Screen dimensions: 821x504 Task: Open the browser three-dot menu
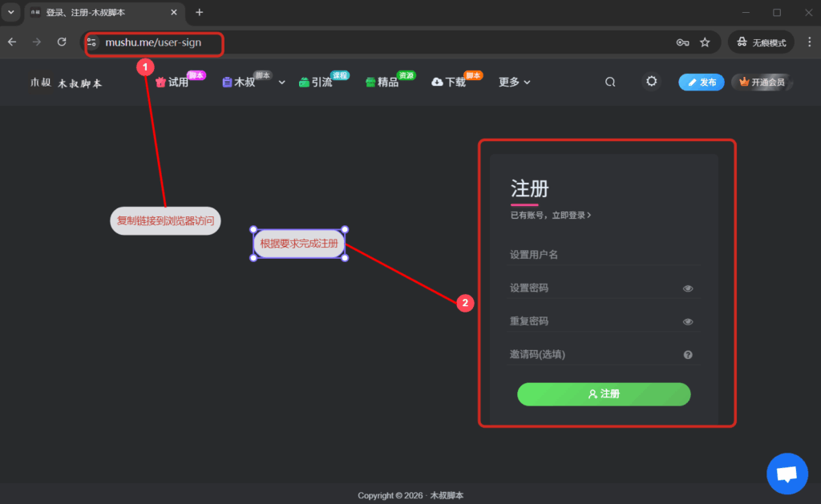[809, 42]
